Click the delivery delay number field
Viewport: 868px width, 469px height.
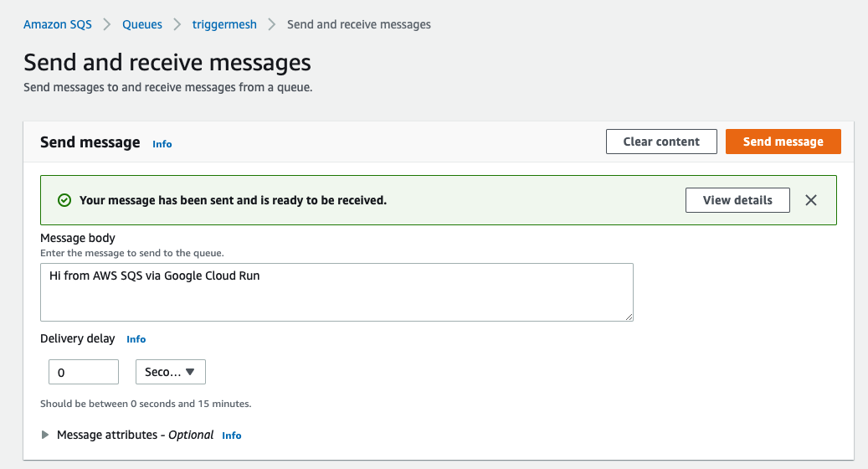[x=84, y=372]
